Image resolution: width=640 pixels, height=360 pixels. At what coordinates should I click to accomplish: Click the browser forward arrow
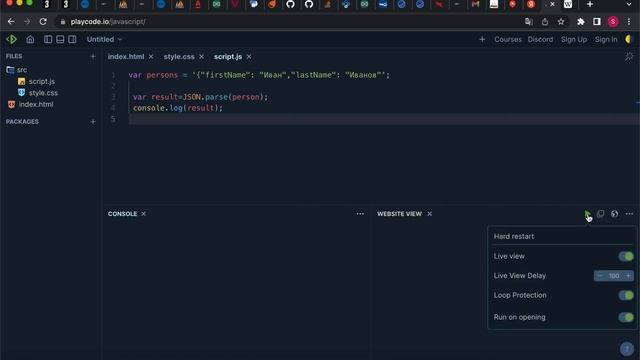(27, 22)
